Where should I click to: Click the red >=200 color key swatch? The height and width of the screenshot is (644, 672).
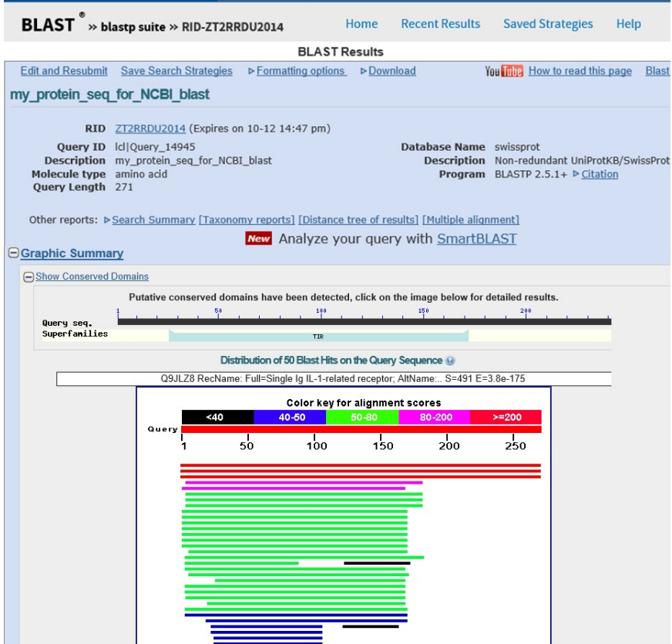(506, 417)
